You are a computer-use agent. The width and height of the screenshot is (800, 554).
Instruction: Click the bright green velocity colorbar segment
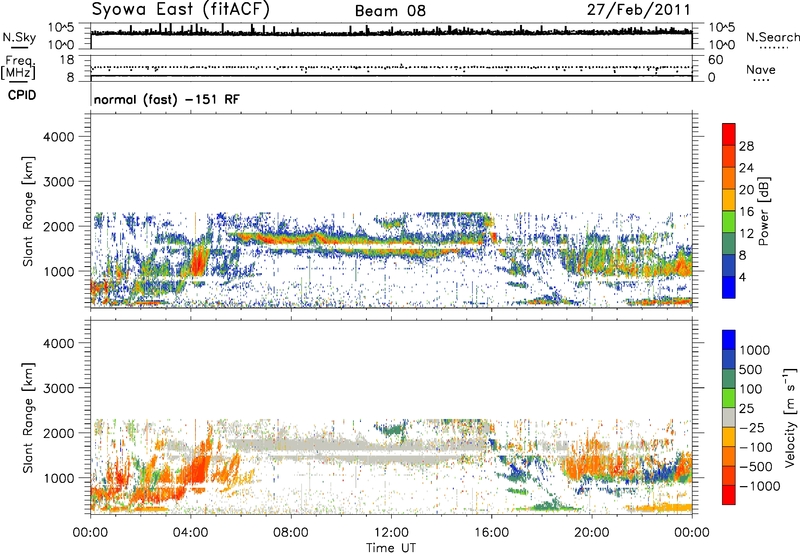[729, 398]
